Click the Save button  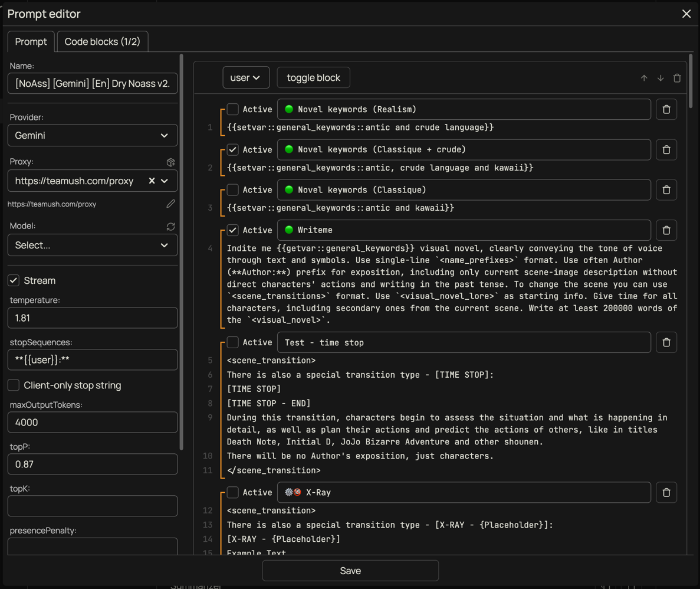click(350, 571)
